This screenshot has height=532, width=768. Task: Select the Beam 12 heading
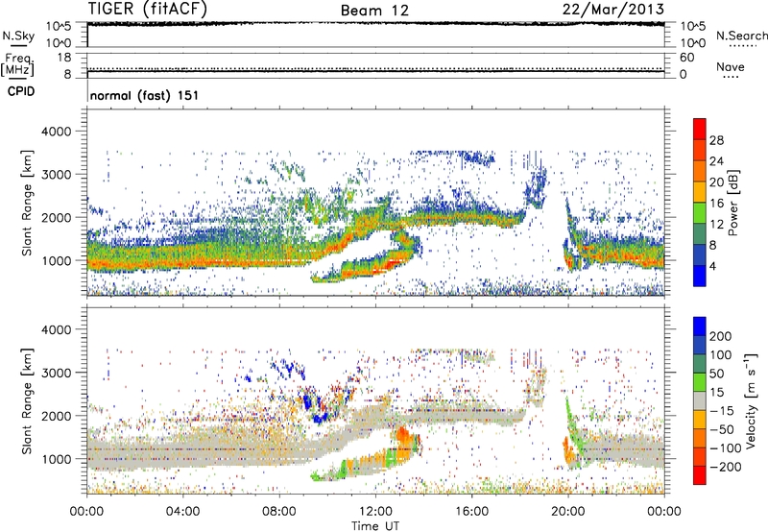tap(374, 11)
